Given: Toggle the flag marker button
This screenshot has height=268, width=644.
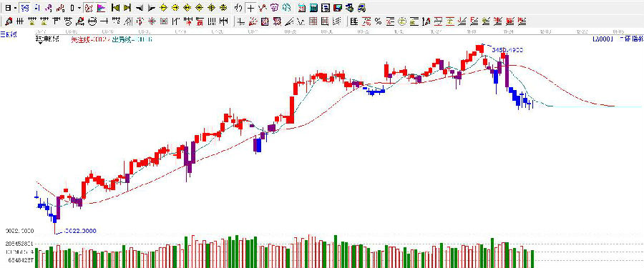Looking at the screenshot, I should [x=101, y=7].
